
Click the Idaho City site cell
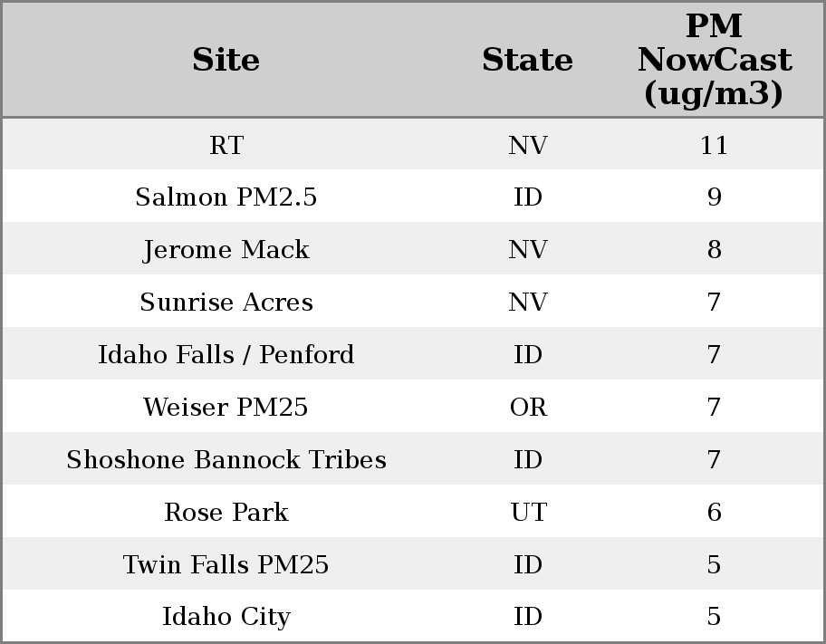click(x=226, y=617)
